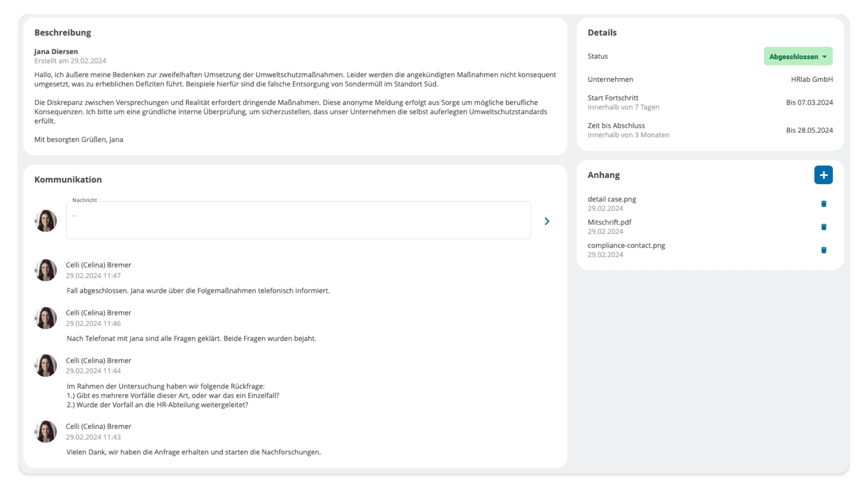
Task: Switch to the Kommunikation section
Action: (68, 179)
